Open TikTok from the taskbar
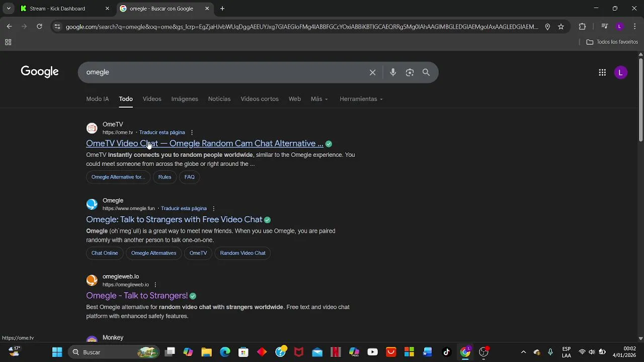The width and height of the screenshot is (644, 362). [x=446, y=352]
